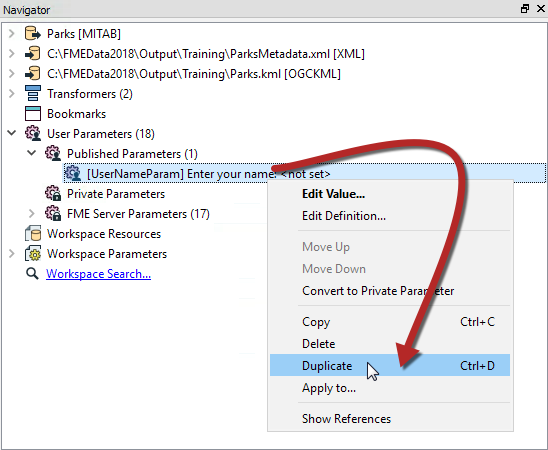Choose Apply to... menu entry
Image resolution: width=548 pixels, height=450 pixels.
pyautogui.click(x=390, y=388)
